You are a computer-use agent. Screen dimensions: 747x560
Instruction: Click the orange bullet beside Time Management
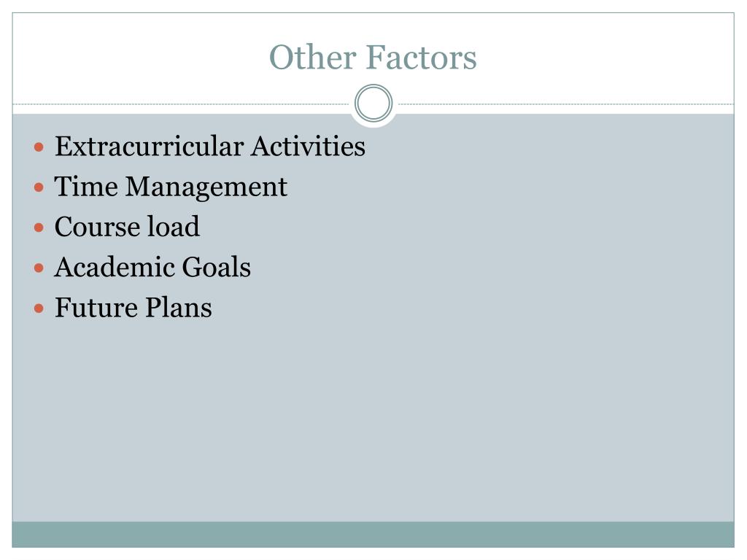[x=39, y=187]
